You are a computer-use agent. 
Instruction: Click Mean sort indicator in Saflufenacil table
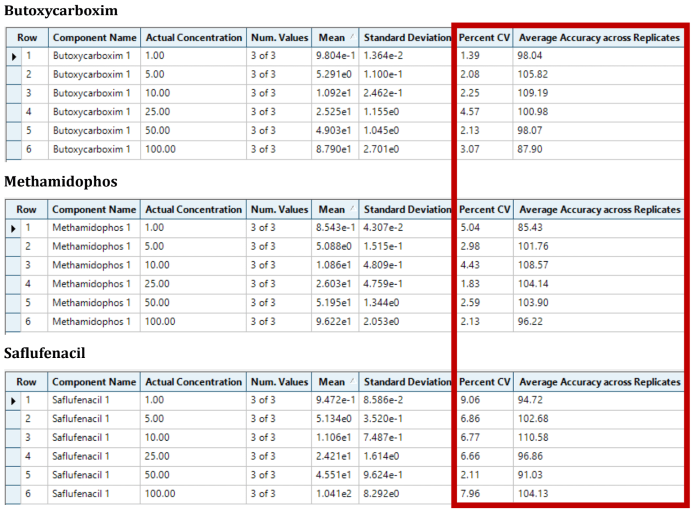(350, 382)
